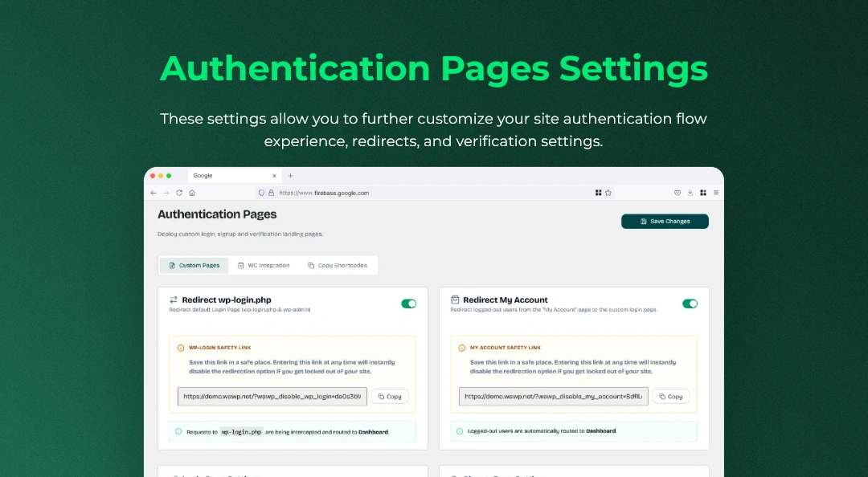This screenshot has height=477, width=868.
Task: Select the Custom Pages tab
Action: (x=194, y=265)
